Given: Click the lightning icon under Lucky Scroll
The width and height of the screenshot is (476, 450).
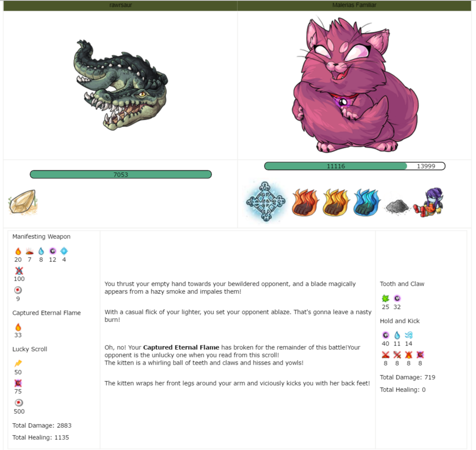Looking at the screenshot, I should tap(18, 363).
